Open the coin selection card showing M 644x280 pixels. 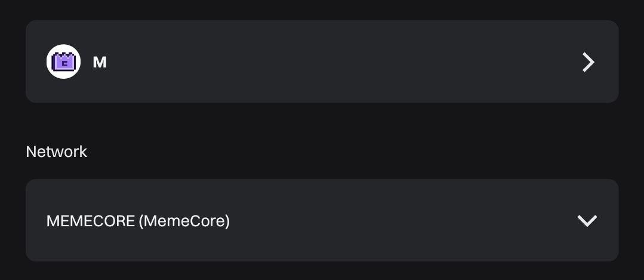coord(322,61)
